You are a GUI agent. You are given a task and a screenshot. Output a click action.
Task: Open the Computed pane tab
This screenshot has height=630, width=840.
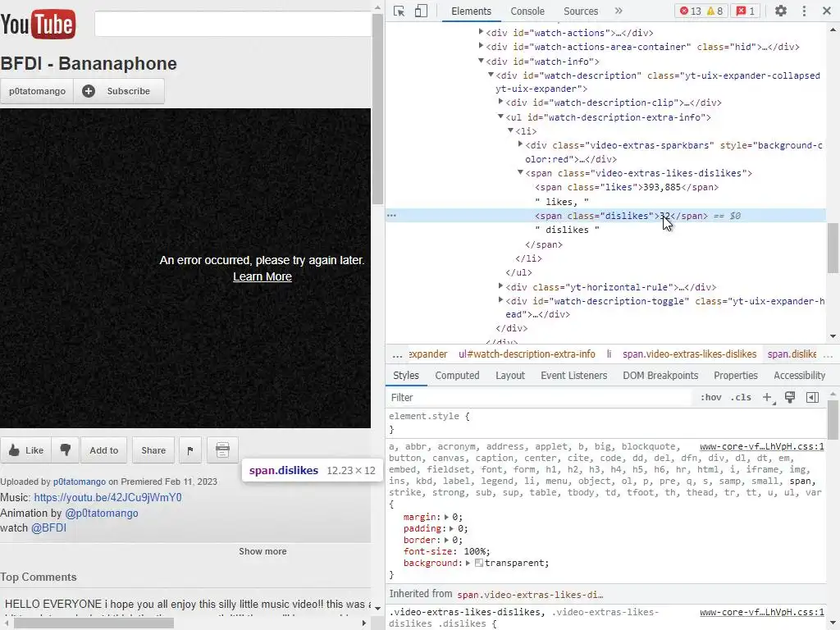pos(457,376)
